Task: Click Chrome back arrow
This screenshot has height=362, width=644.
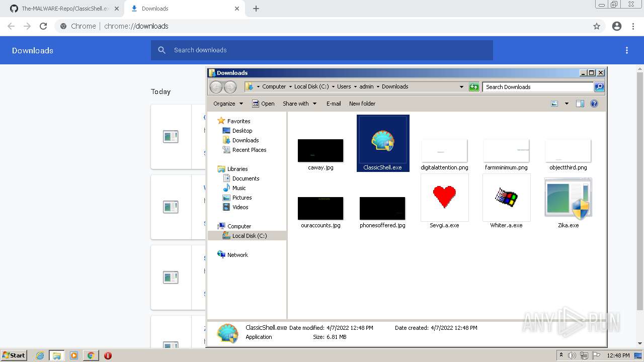Action: 11,26
